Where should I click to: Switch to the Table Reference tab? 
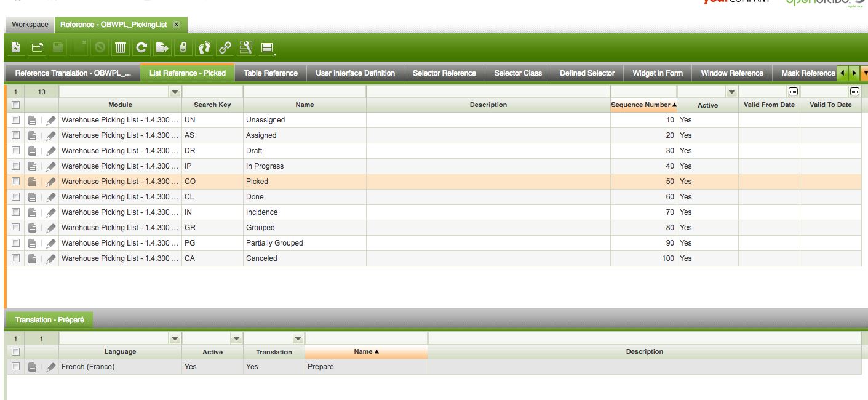tap(271, 73)
